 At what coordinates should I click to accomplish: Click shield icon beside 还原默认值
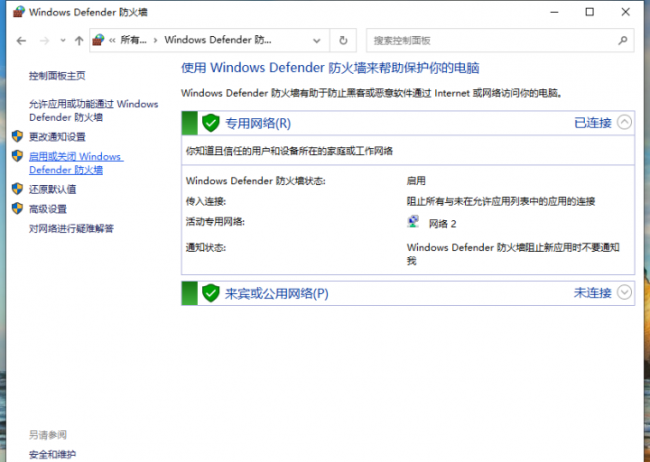(17, 189)
